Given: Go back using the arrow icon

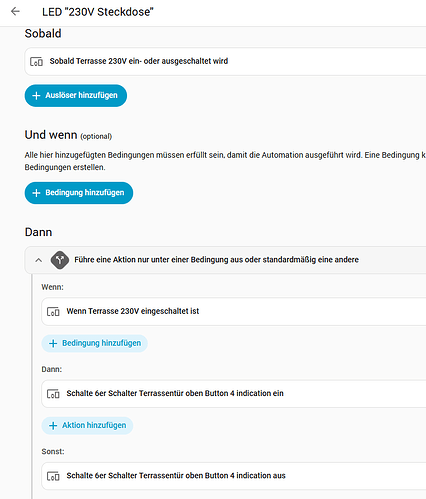Looking at the screenshot, I should coord(15,12).
